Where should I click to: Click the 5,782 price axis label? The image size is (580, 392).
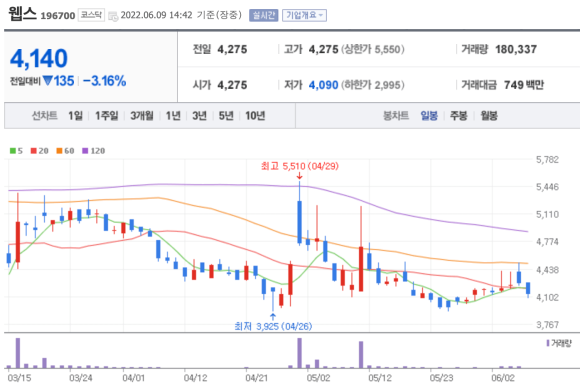tap(547, 160)
